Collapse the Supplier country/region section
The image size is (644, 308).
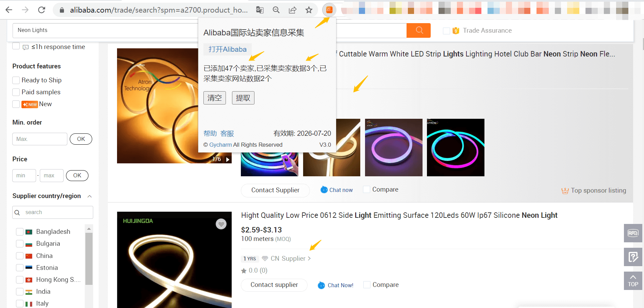point(89,196)
